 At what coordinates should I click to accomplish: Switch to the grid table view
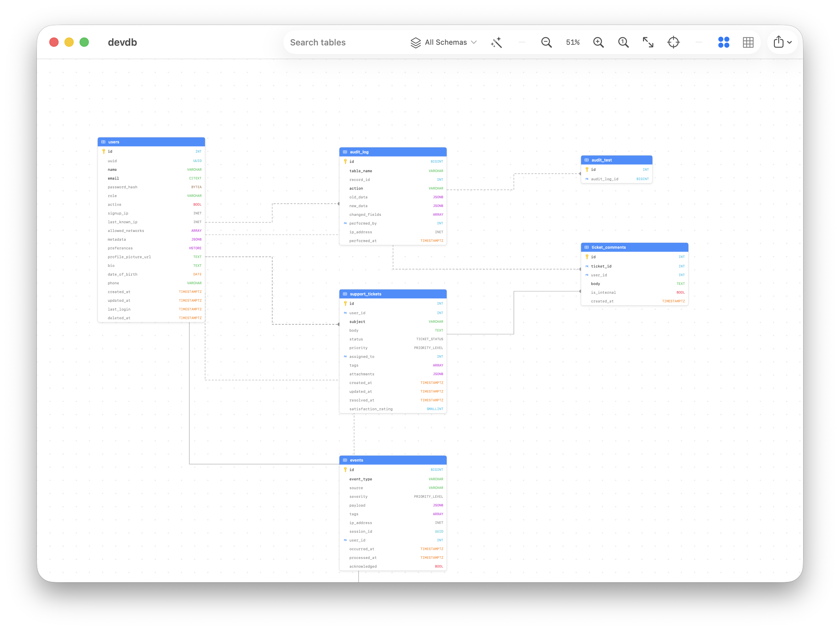(748, 42)
